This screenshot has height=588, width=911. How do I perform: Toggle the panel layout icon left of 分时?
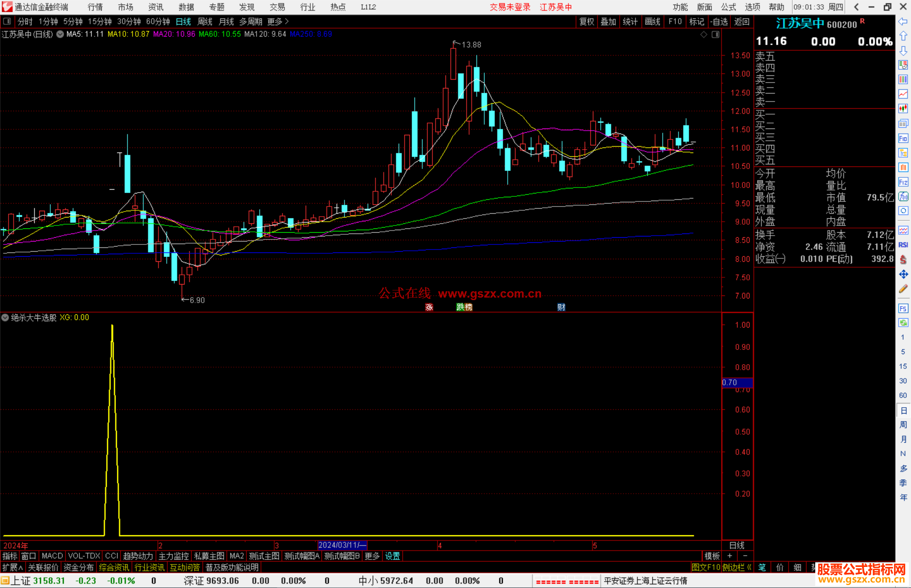(x=7, y=21)
